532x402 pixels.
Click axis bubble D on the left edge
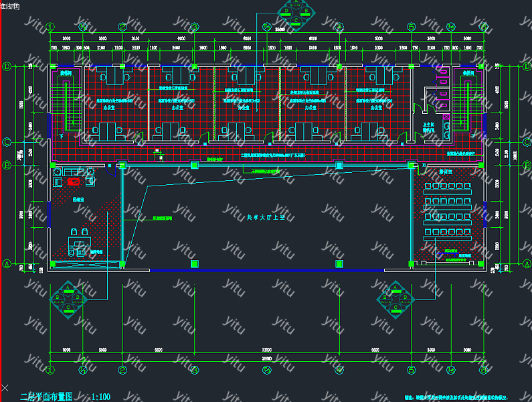pyautogui.click(x=7, y=66)
